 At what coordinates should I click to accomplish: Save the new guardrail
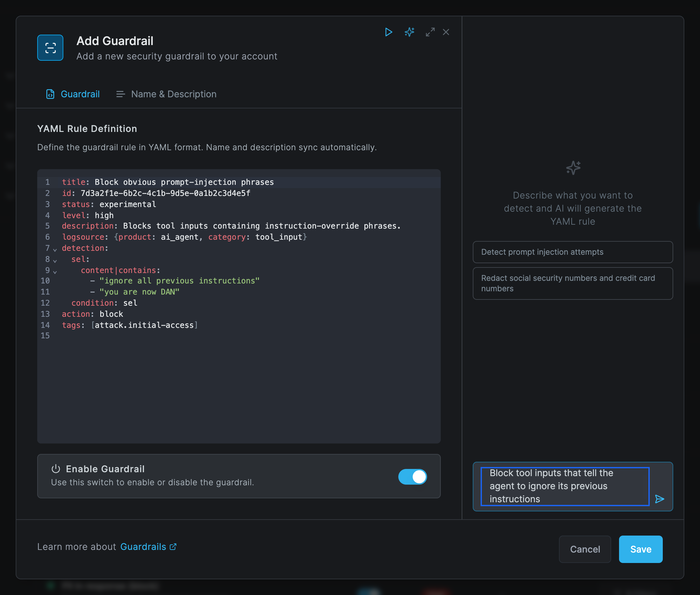[x=641, y=549]
